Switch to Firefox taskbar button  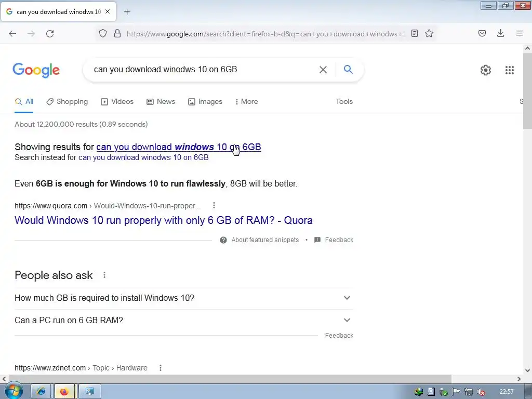pos(64,392)
